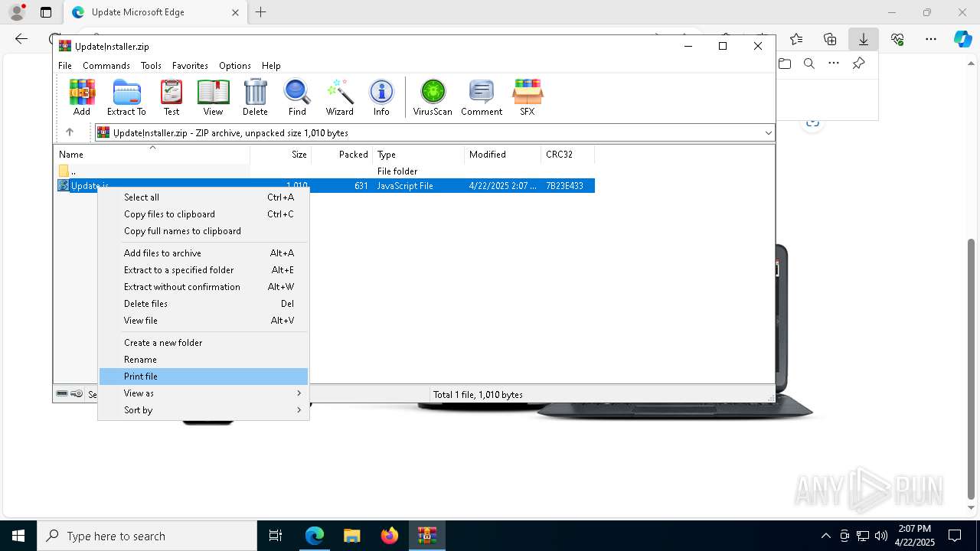980x551 pixels.
Task: Open Copilot icon in Edge
Action: (x=962, y=39)
